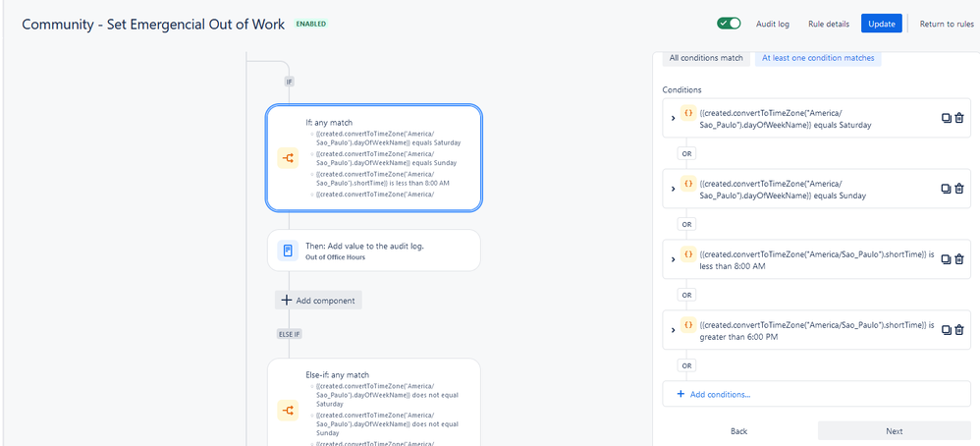
Task: Click OR label below Saturday condition
Action: tap(686, 153)
